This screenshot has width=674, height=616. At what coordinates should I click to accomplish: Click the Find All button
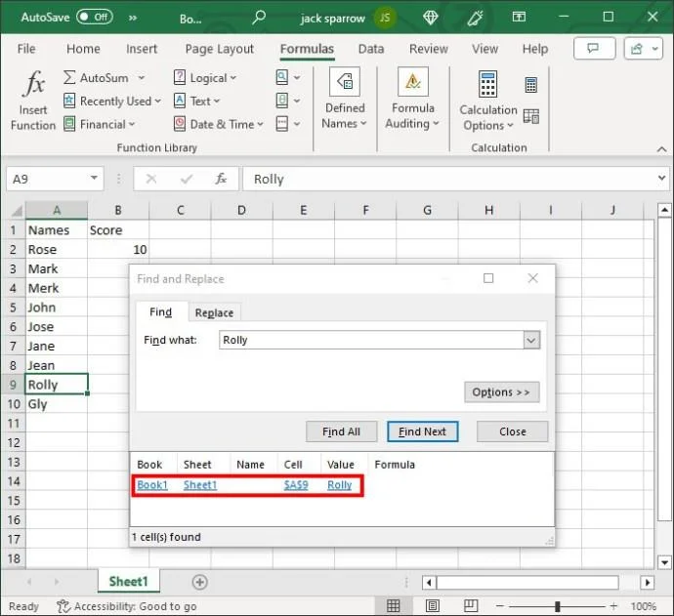click(x=341, y=431)
